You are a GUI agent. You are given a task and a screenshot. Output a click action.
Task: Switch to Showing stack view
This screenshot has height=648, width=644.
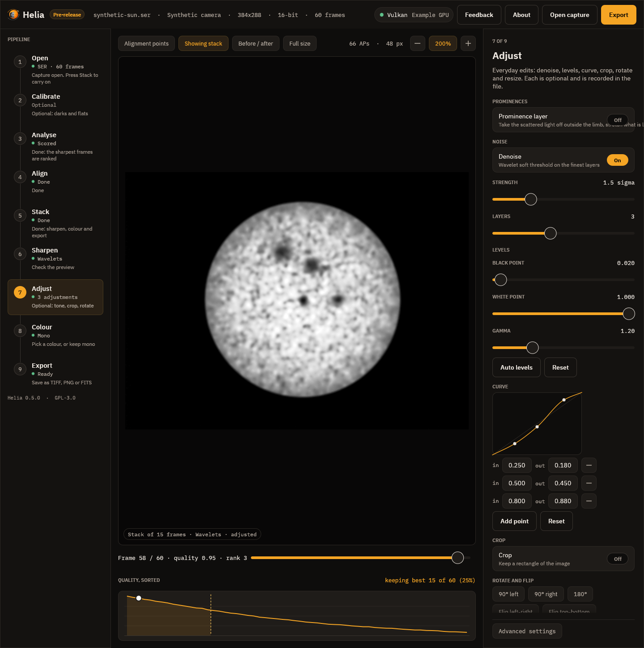[x=203, y=43]
